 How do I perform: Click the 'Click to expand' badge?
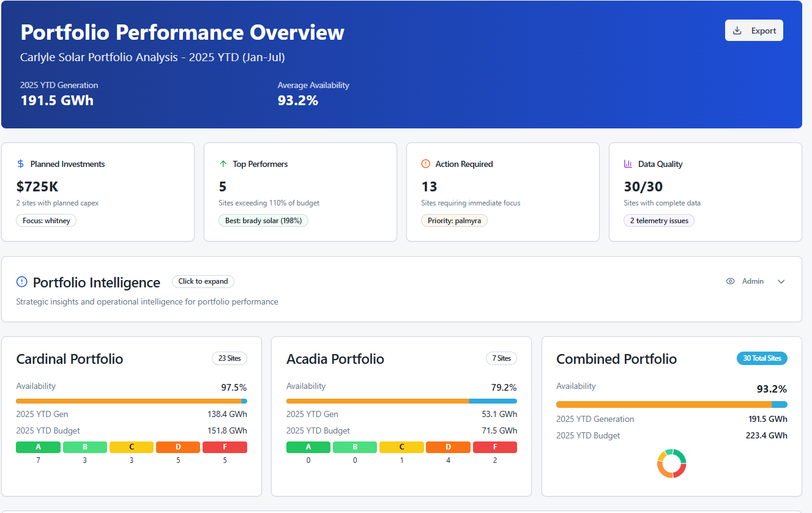pyautogui.click(x=203, y=281)
